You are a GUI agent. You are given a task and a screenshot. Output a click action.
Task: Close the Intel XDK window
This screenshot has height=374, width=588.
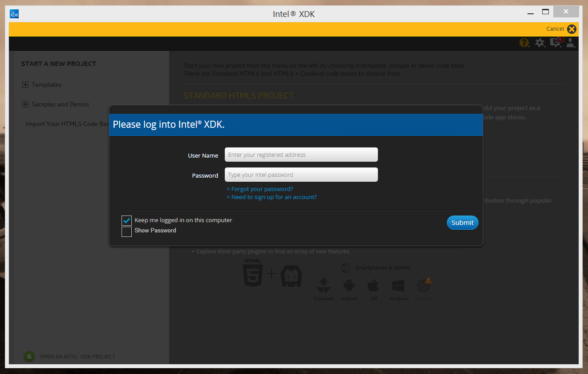[x=566, y=12]
